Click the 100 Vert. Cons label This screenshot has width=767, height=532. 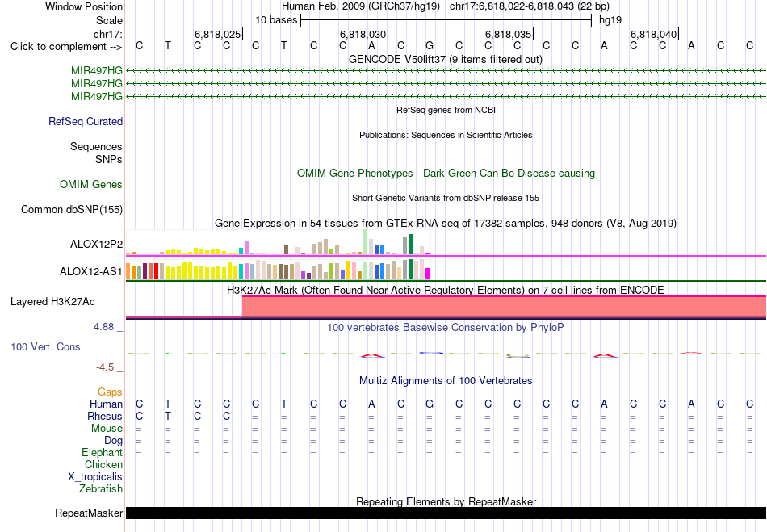pyautogui.click(x=45, y=346)
